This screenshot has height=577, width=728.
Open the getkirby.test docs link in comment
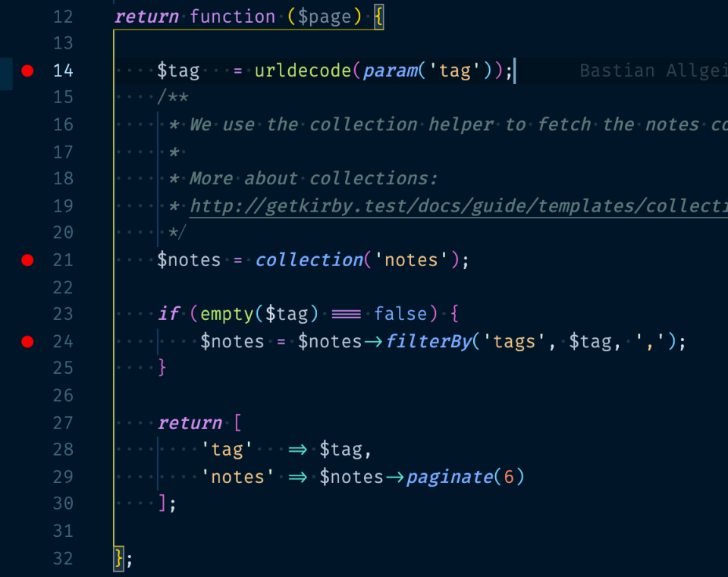click(x=459, y=206)
